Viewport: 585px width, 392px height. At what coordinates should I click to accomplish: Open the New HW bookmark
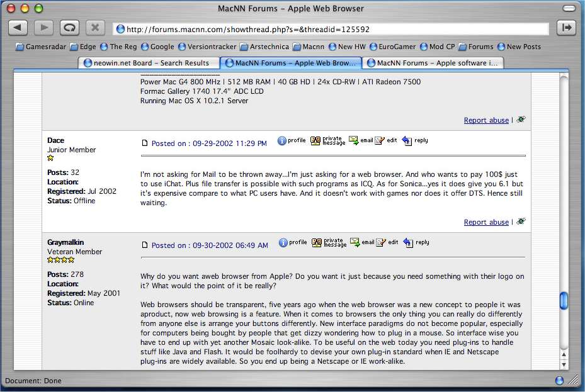point(347,47)
